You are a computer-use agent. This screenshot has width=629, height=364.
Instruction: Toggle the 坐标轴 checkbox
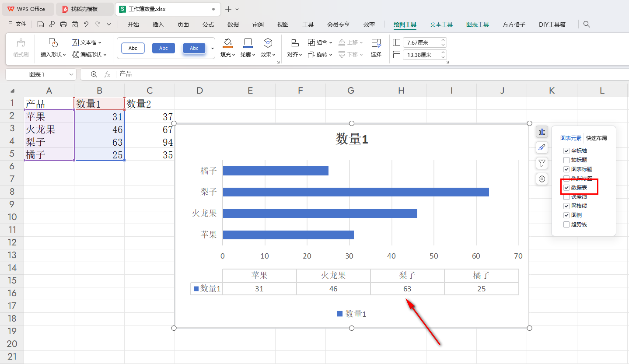tap(566, 151)
